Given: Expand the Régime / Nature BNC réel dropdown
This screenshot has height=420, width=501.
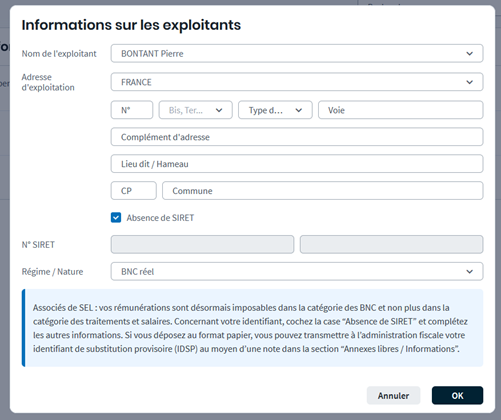Looking at the screenshot, I should pyautogui.click(x=297, y=271).
